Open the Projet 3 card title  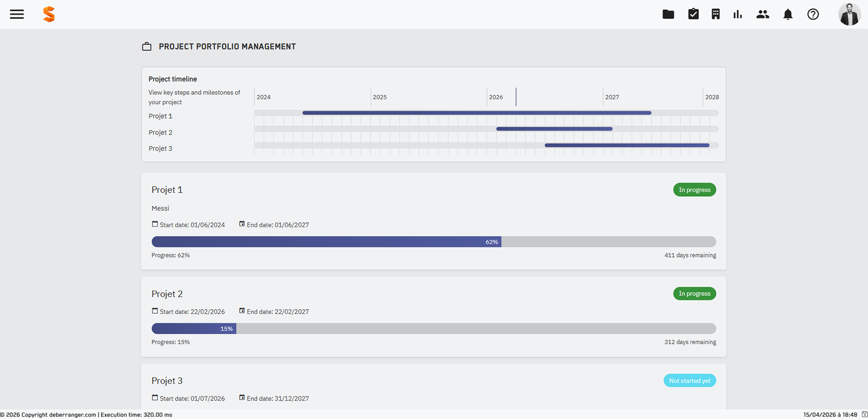click(167, 381)
